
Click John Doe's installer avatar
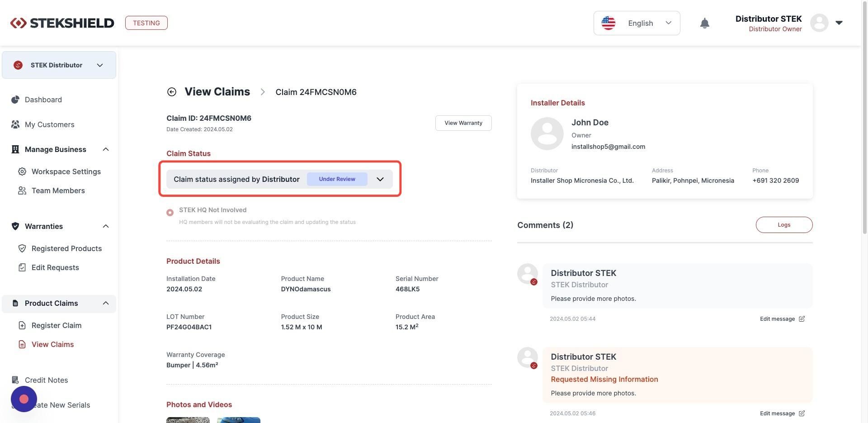coord(547,133)
